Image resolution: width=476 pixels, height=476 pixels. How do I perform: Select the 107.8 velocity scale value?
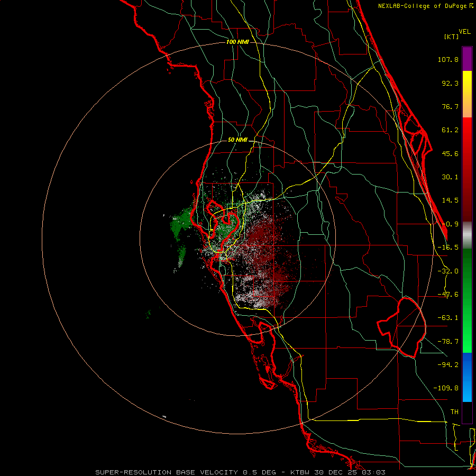pos(448,59)
